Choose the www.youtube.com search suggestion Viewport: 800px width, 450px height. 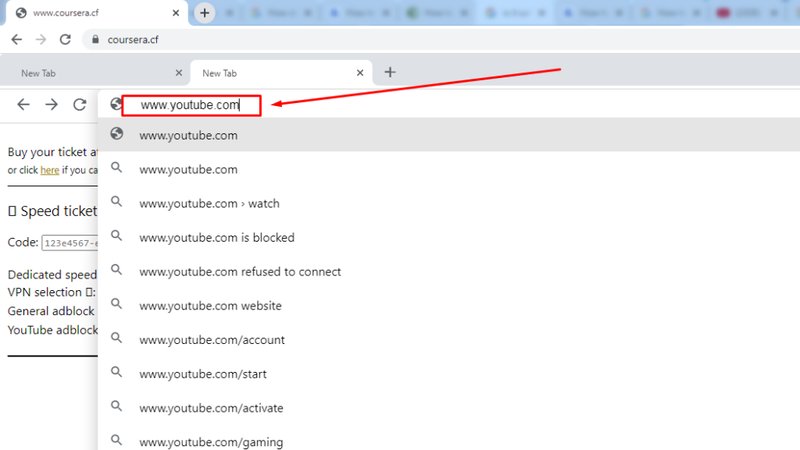(x=449, y=169)
